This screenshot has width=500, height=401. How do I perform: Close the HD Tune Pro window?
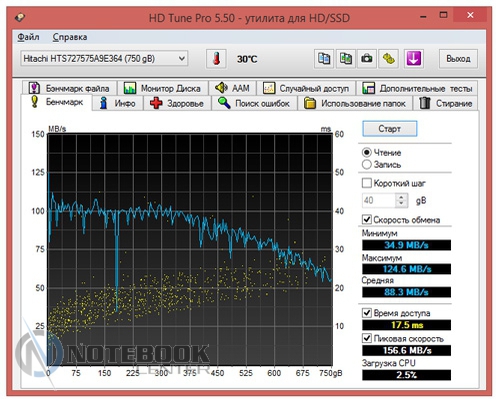[x=470, y=15]
